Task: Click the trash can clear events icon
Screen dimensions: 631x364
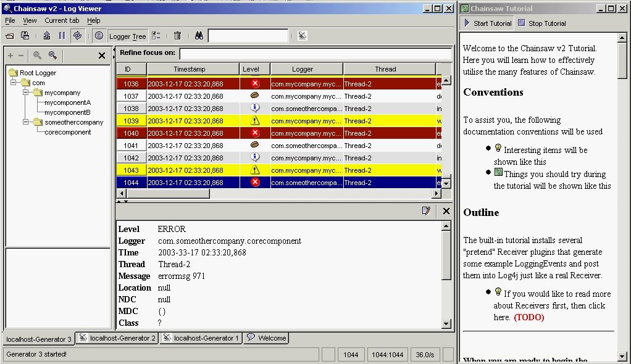Action: pos(177,36)
